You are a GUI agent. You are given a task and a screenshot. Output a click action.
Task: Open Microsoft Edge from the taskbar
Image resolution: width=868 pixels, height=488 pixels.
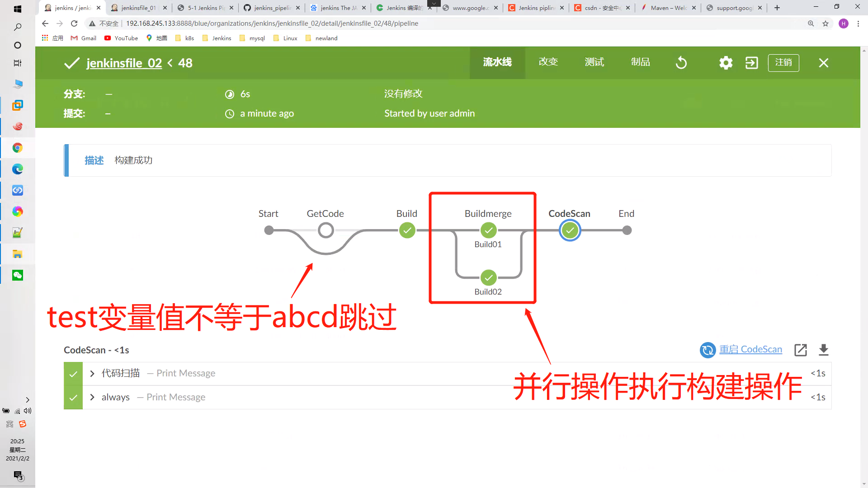click(18, 169)
